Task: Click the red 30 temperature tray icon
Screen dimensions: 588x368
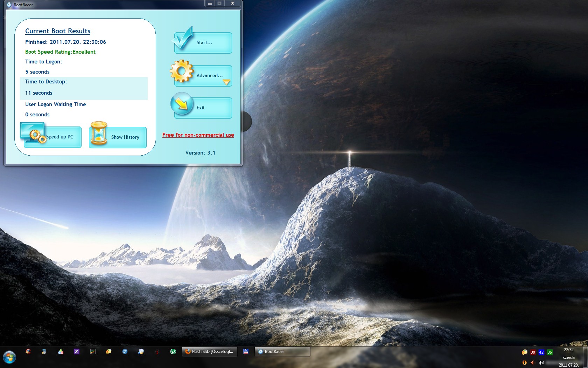Action: pos(533,352)
